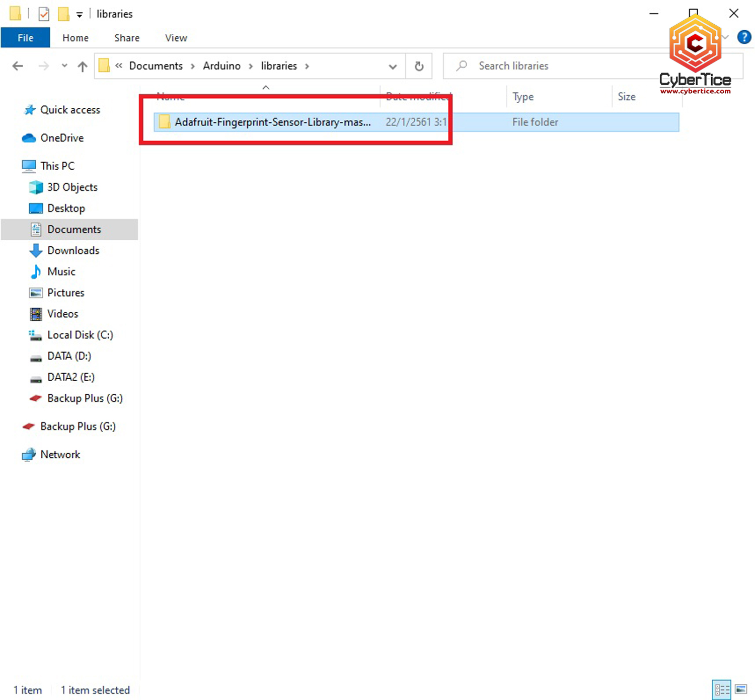Switch to Details view layout icon
Viewport: 755px width, 700px height.
721,689
